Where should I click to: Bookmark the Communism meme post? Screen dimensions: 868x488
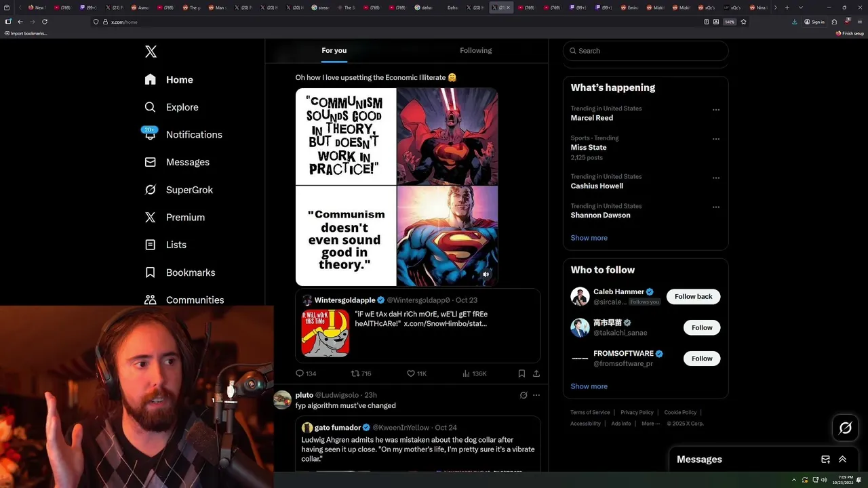click(x=521, y=373)
